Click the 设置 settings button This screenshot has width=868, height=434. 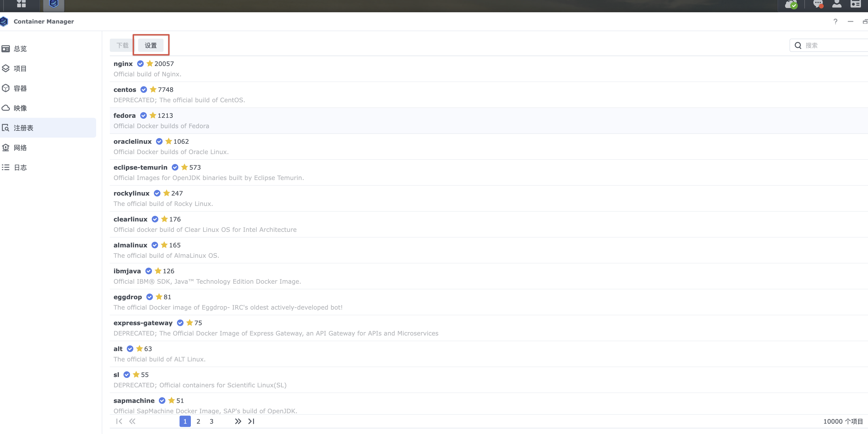(151, 45)
